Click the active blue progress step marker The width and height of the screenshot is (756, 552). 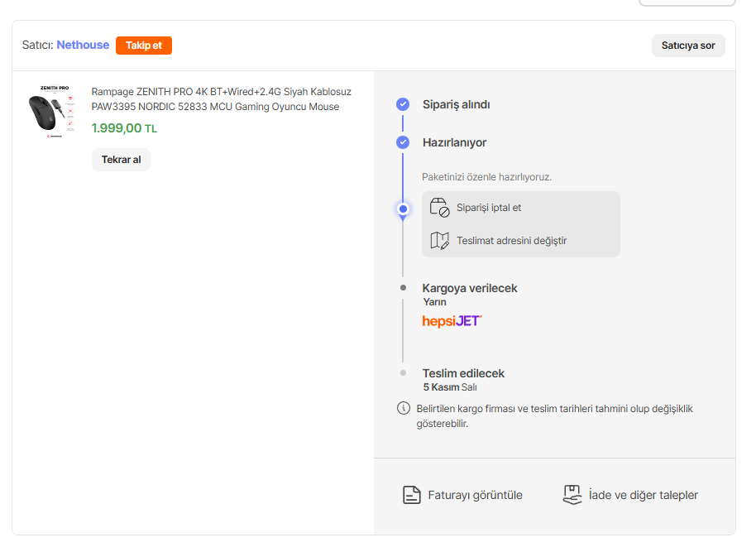click(x=403, y=209)
